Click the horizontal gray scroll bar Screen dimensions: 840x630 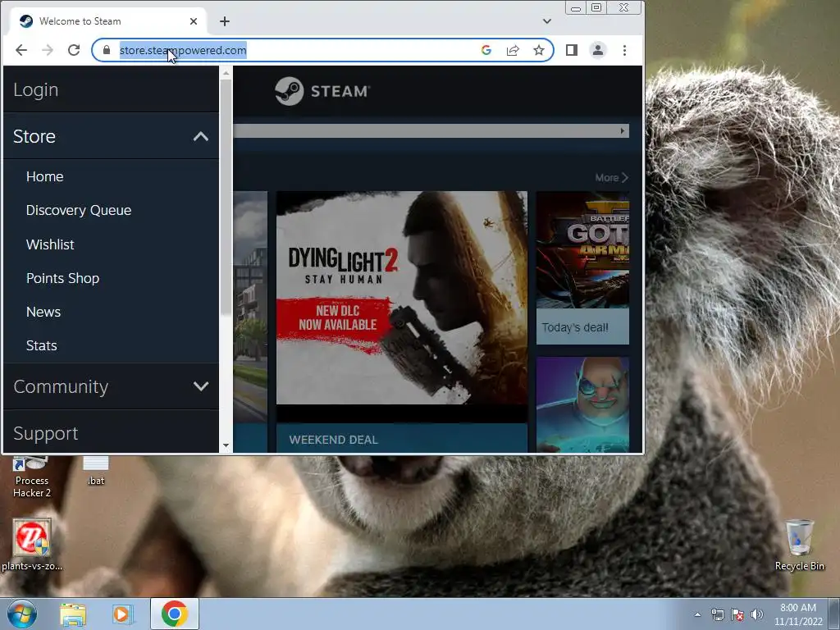431,130
